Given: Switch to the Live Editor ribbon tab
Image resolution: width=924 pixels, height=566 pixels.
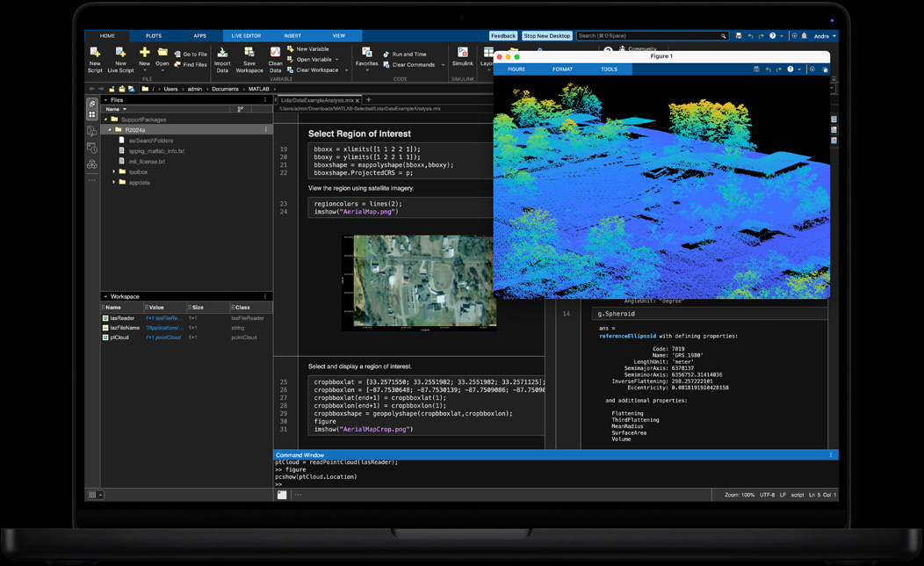Looking at the screenshot, I should pyautogui.click(x=246, y=36).
